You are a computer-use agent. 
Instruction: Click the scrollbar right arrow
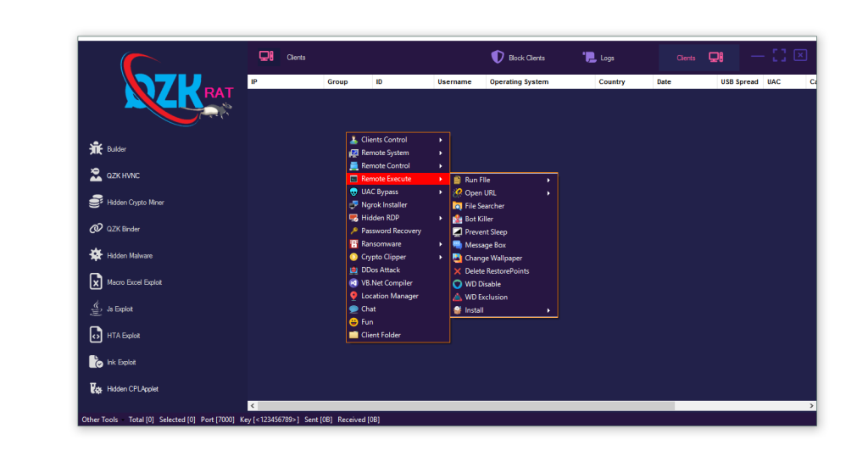pyautogui.click(x=811, y=405)
